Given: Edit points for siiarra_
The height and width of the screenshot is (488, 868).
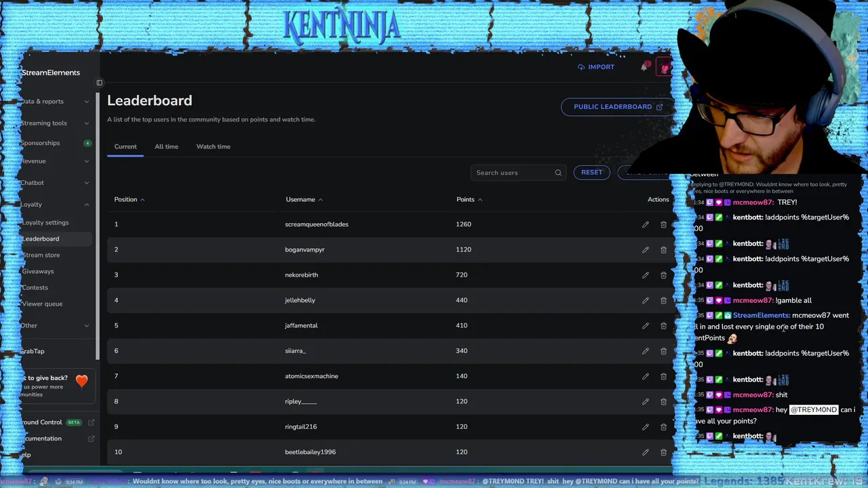Looking at the screenshot, I should click(646, 350).
